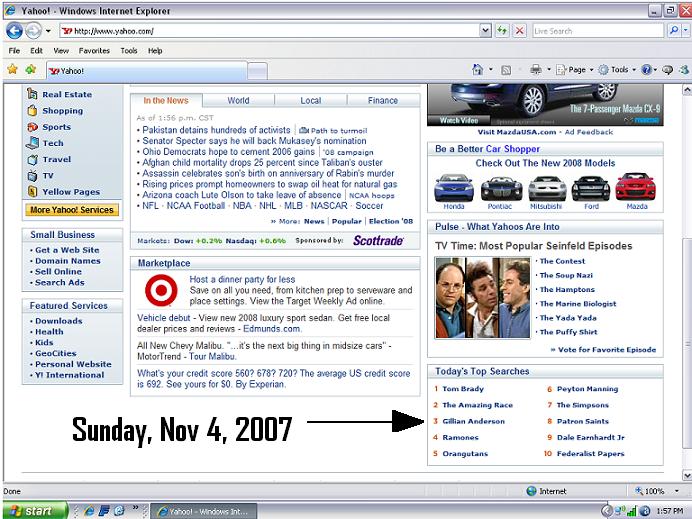Open the Tools menu in menu bar
Screen dimensions: 692x519
[129, 51]
